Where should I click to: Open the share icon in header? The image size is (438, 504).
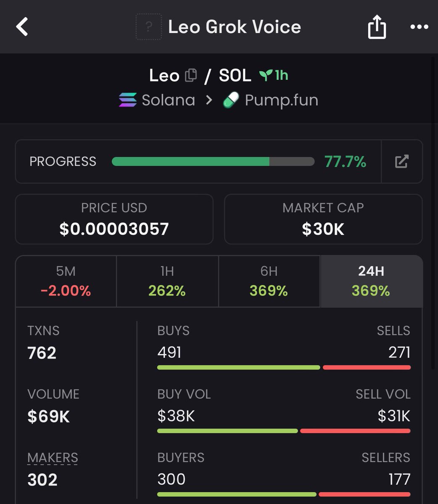pos(377,27)
